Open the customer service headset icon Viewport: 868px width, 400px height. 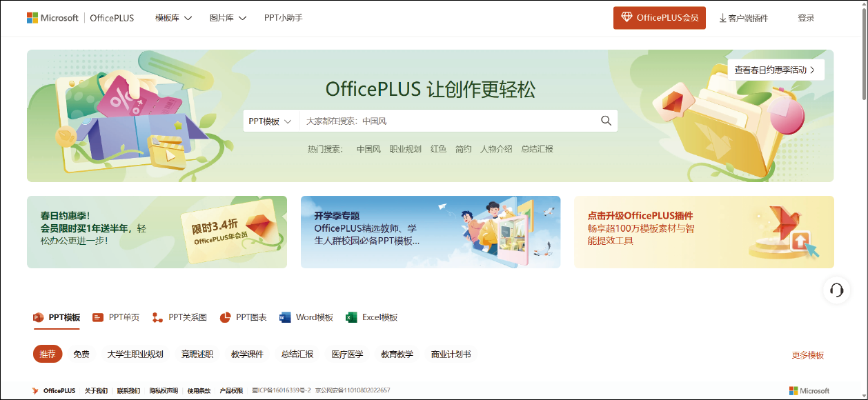coord(836,290)
